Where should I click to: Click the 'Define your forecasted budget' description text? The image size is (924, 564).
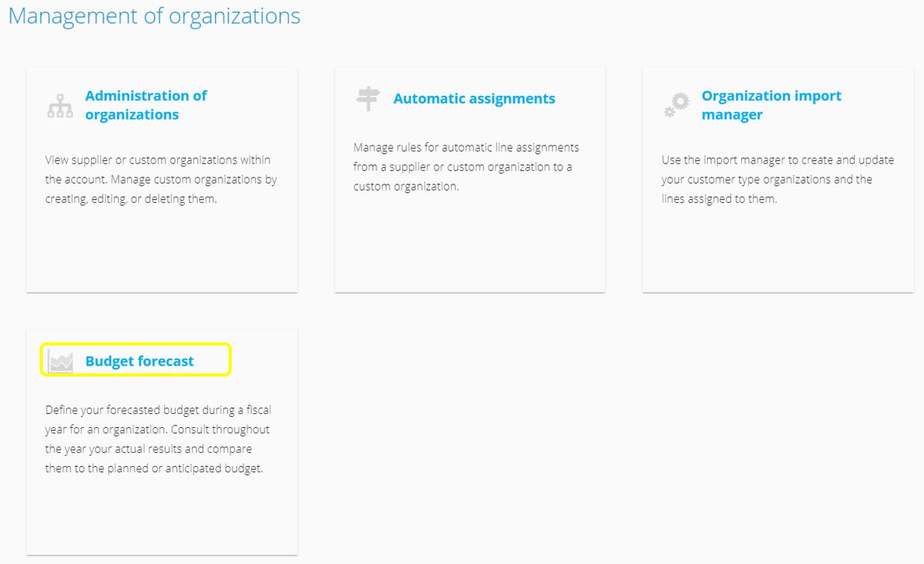pyautogui.click(x=158, y=439)
